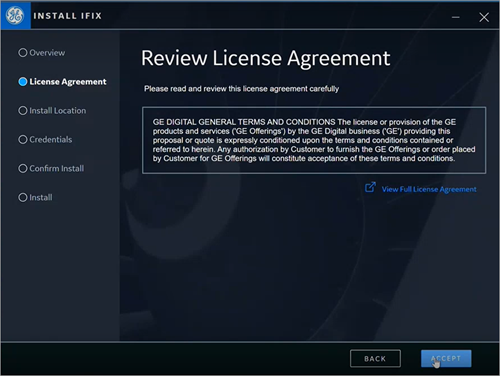Open the Credentials step label

[51, 139]
